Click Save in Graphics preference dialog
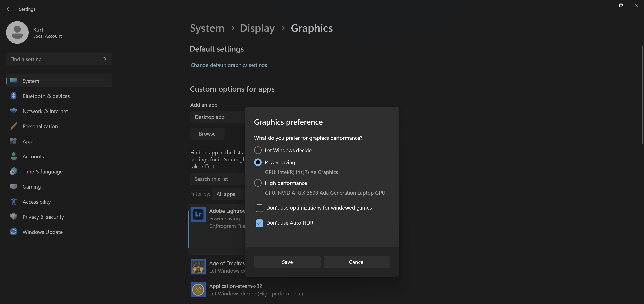 (x=287, y=262)
